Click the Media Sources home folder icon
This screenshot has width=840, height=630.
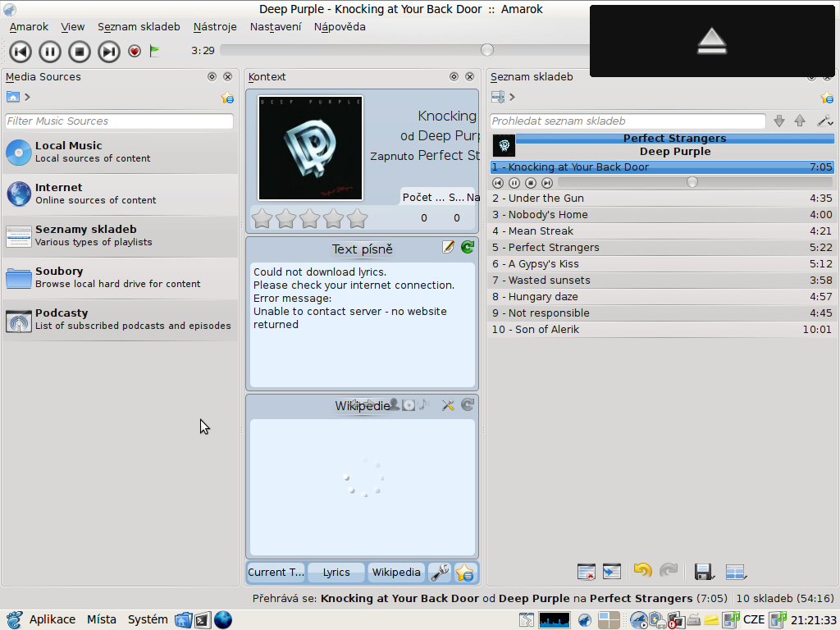point(13,97)
